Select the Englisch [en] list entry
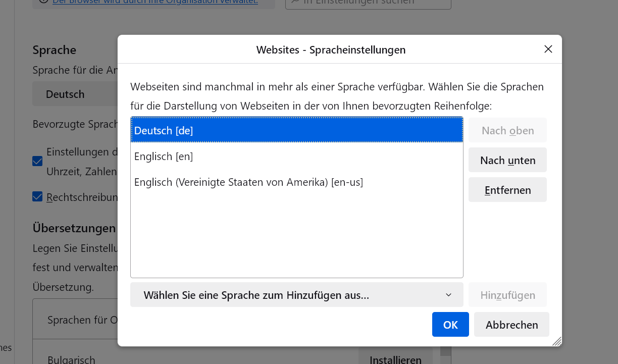 (x=296, y=157)
